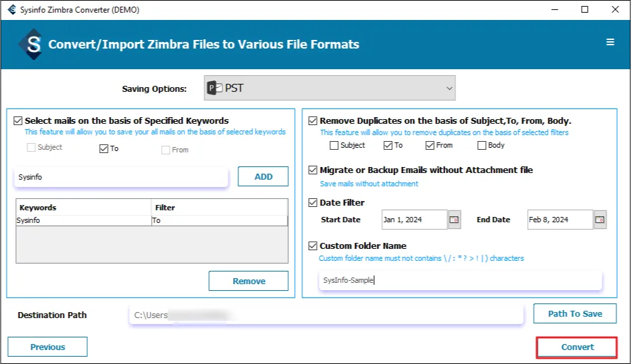Viewport: 631px width, 364px height.
Task: Toggle the Date Filter checkbox
Action: [x=313, y=202]
